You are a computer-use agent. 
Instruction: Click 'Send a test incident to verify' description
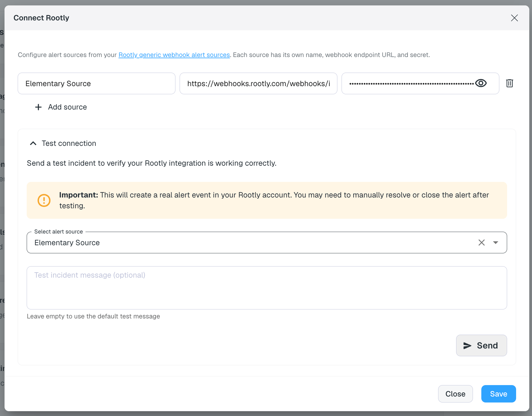(152, 163)
